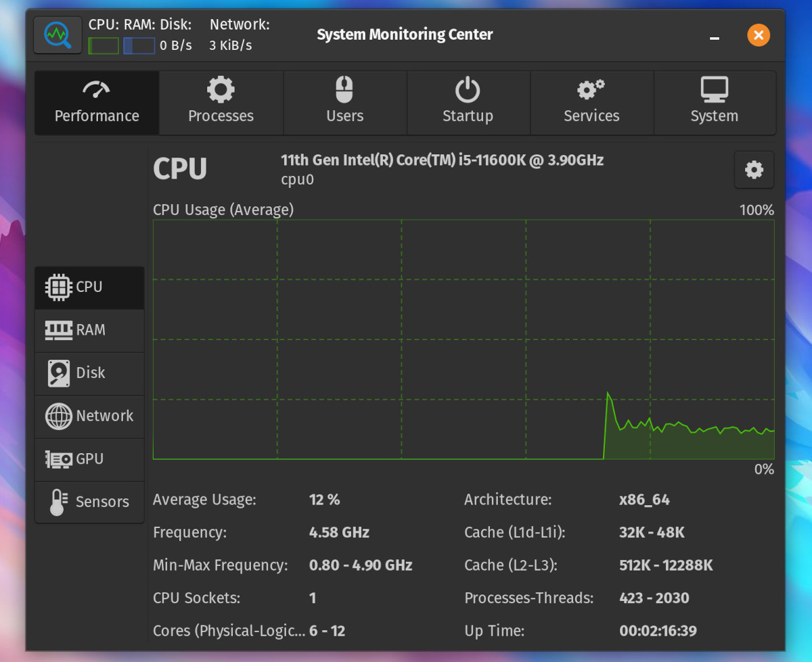Click the RAM usage bar in header
This screenshot has width=812, height=662.
click(139, 46)
